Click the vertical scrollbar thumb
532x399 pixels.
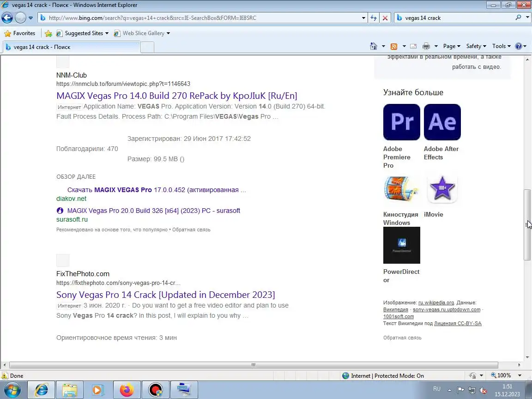click(527, 224)
